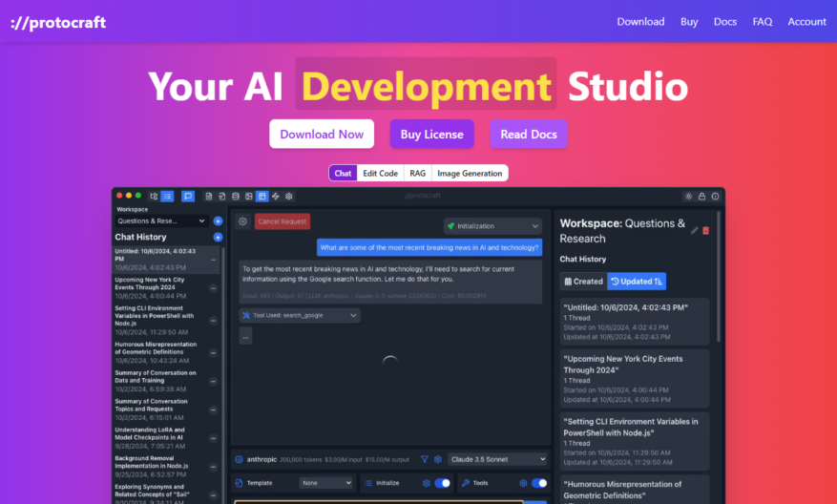
Task: Click the lock icon in top-right of app window
Action: point(701,197)
